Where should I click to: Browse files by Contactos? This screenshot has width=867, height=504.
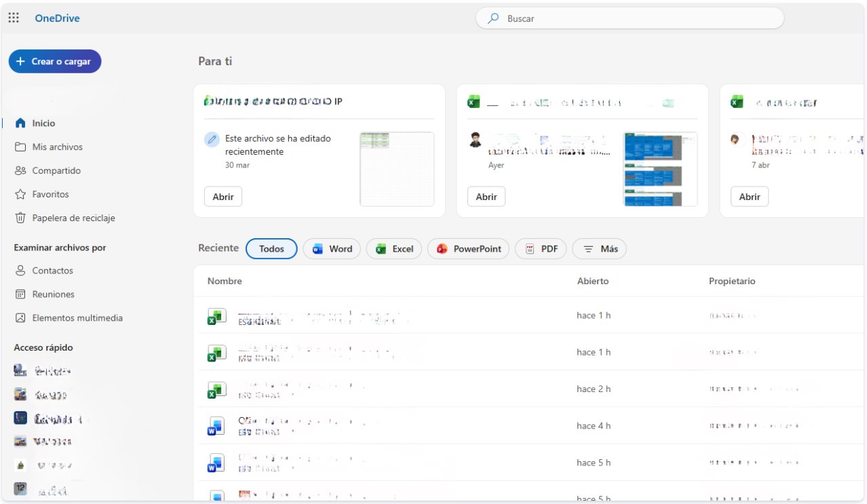coord(52,270)
